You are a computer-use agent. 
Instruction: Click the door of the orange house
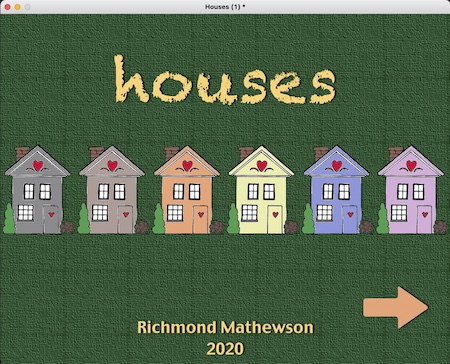tap(201, 219)
